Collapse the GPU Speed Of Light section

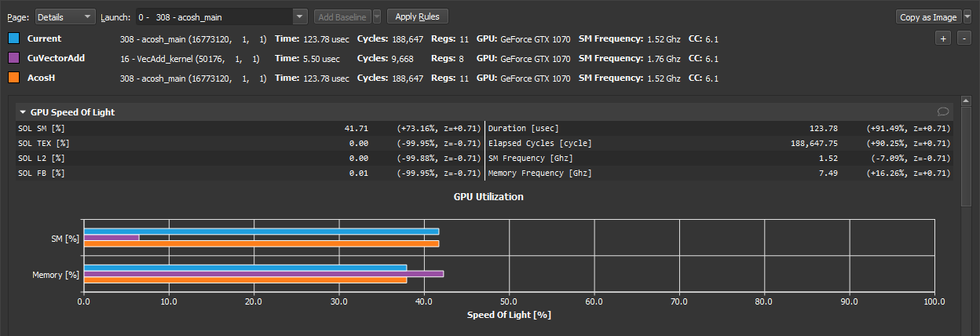(x=23, y=112)
